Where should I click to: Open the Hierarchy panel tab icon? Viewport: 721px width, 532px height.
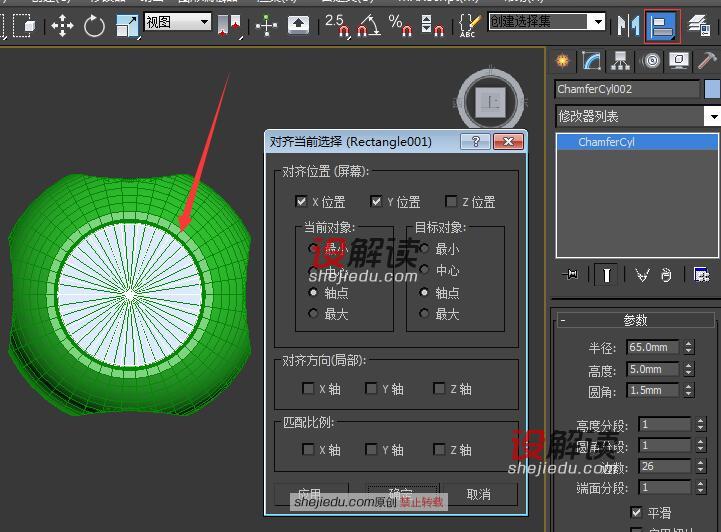620,61
